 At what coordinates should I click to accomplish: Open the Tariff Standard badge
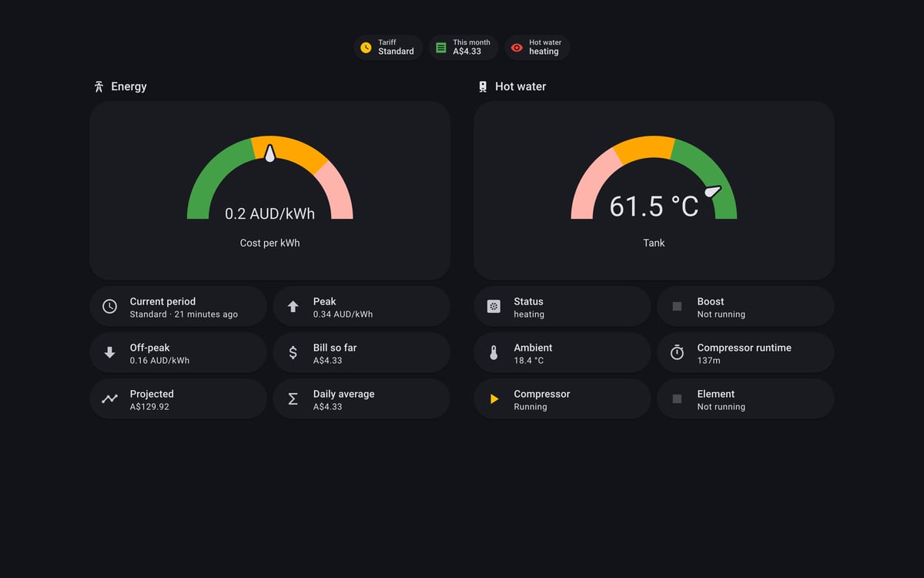tap(388, 48)
